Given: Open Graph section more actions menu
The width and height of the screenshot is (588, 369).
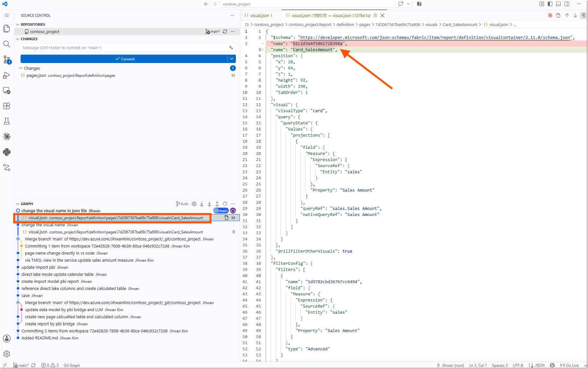Looking at the screenshot, I should click(233, 204).
